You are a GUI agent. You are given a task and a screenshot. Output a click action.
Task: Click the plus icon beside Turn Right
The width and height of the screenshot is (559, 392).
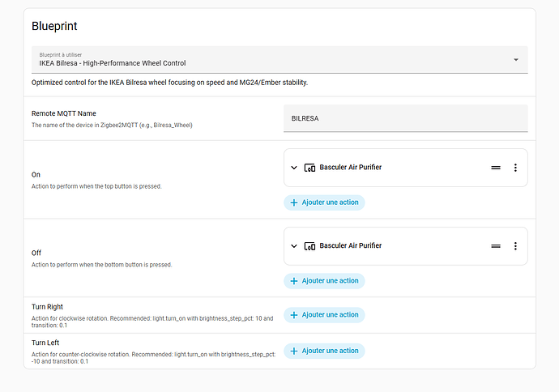coord(294,315)
